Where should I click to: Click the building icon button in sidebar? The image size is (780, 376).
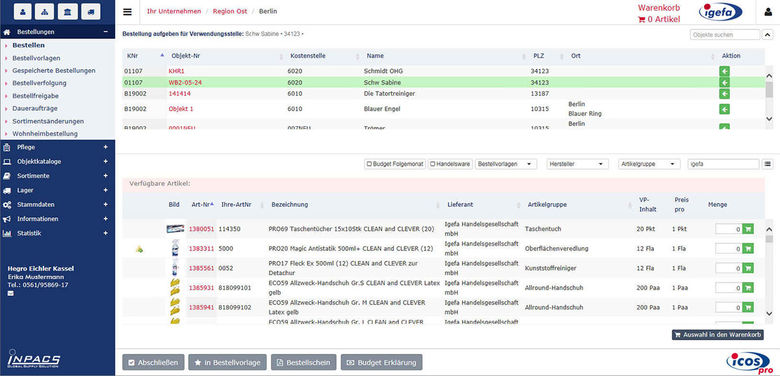coord(68,11)
